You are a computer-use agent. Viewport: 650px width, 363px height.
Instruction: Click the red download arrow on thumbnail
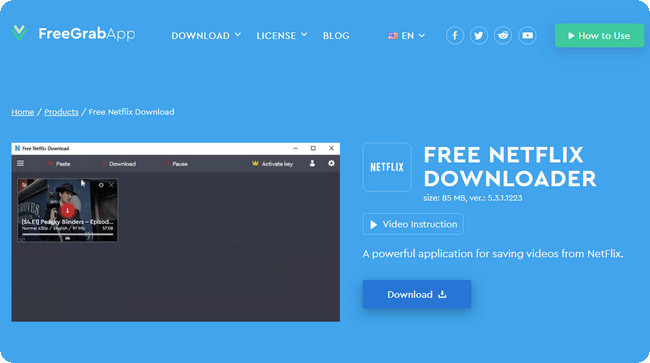click(x=68, y=211)
